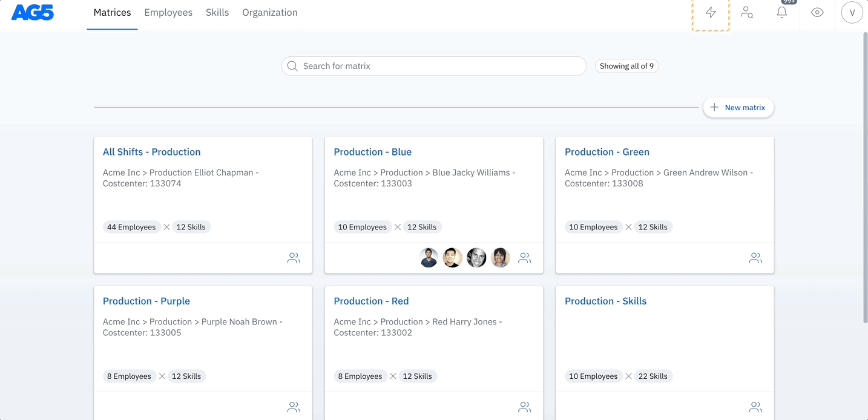
Task: Toggle the eye view icon in header
Action: 817,13
